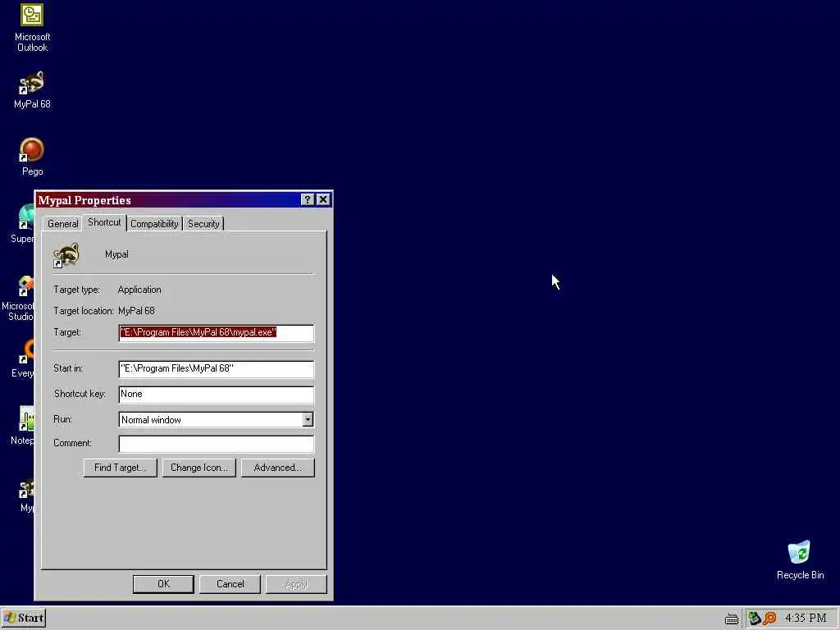Select the MyPal 68 desktop shortcut
The width and height of the screenshot is (840, 630).
(32, 90)
